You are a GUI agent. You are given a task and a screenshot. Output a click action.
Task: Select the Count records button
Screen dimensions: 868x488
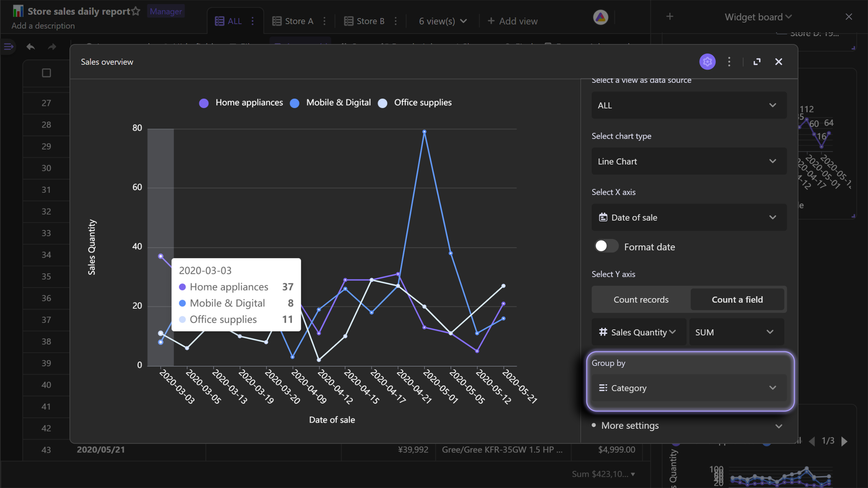click(641, 298)
